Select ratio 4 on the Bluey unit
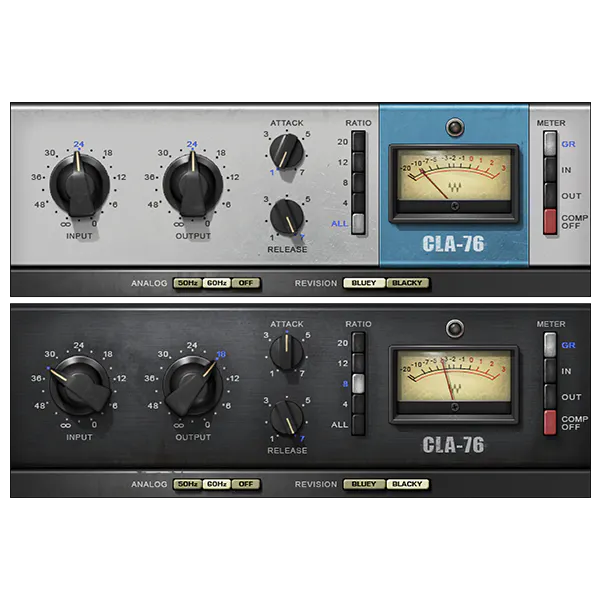Screen dimensions: 600x600 coord(359,203)
